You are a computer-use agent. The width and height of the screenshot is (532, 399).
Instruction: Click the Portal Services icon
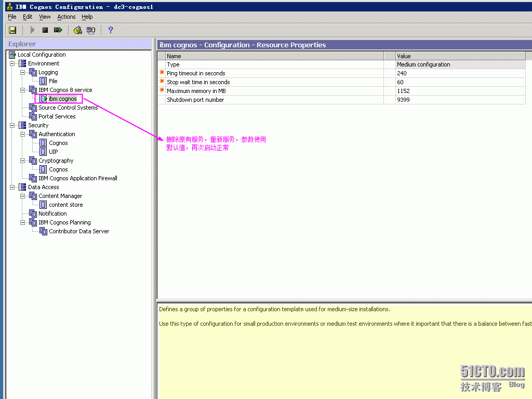pos(33,116)
